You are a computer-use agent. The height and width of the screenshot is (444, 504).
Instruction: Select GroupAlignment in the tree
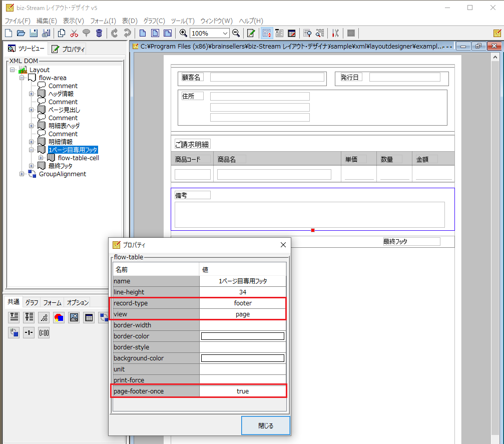click(63, 174)
